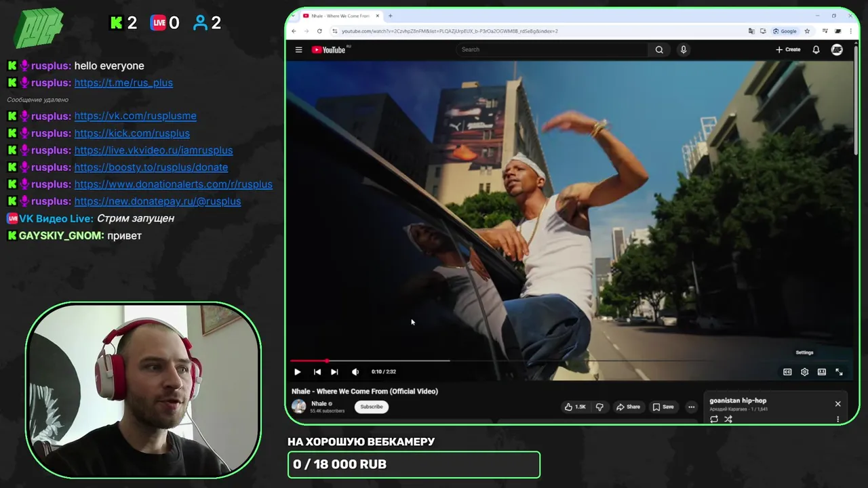Click the streamer webcam overlay
The width and height of the screenshot is (868, 488).
click(143, 390)
